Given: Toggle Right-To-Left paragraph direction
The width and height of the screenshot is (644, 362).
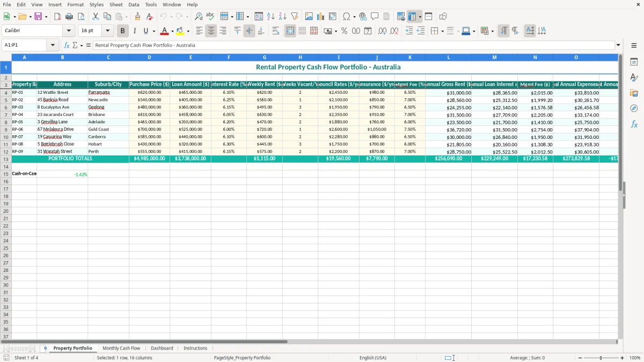Looking at the screenshot, I should (x=515, y=31).
